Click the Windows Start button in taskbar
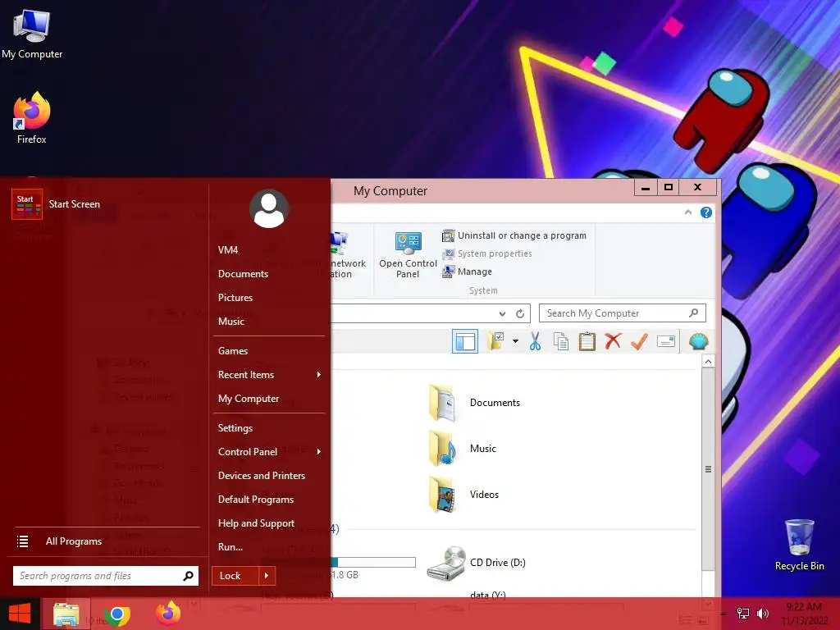This screenshot has width=840, height=630. point(20,614)
